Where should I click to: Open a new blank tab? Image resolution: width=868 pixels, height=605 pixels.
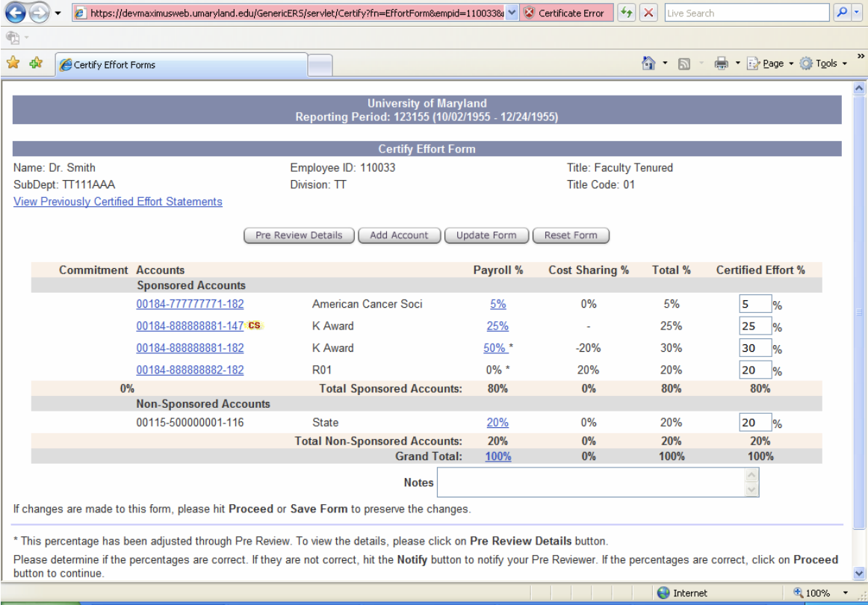(x=320, y=65)
